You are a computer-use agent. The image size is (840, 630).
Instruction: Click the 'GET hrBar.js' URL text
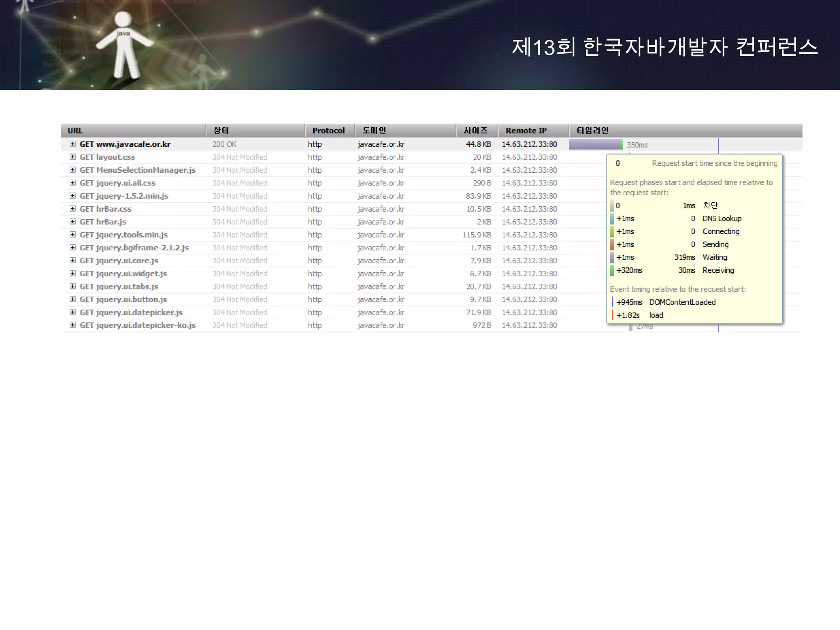103,222
